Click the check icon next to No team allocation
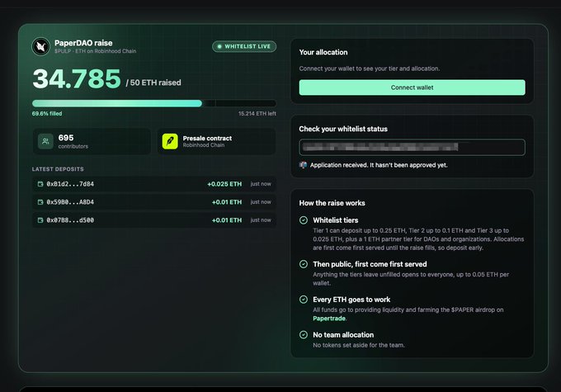 [304, 335]
